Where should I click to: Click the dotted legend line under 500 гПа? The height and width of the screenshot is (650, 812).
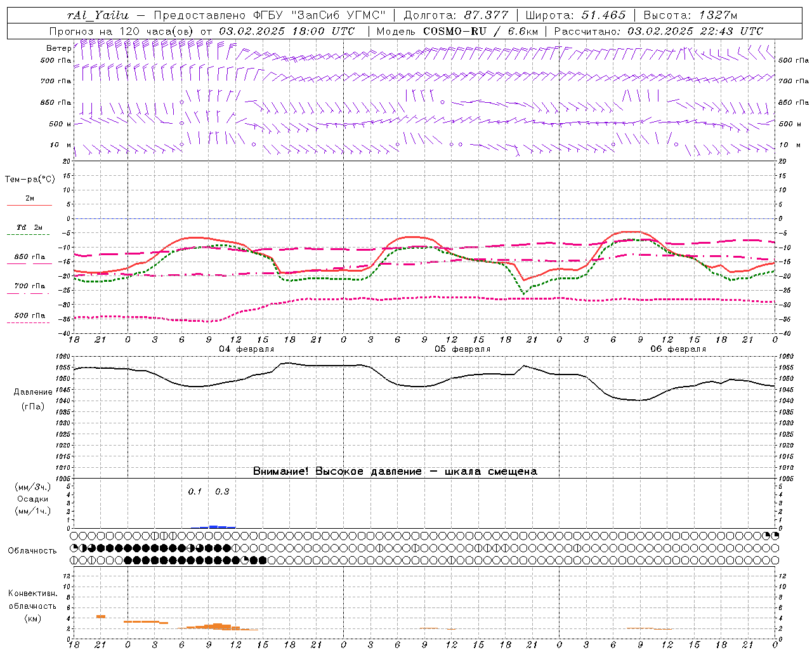(29, 322)
